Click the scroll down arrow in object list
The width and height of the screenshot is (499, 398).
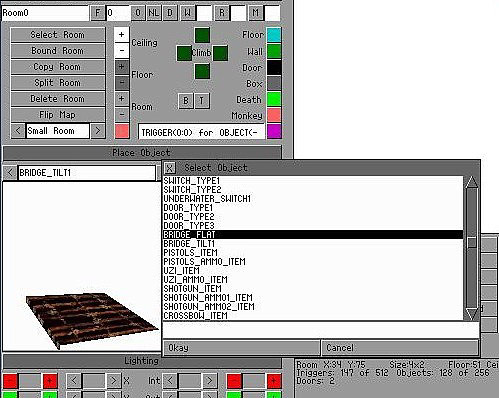(472, 314)
